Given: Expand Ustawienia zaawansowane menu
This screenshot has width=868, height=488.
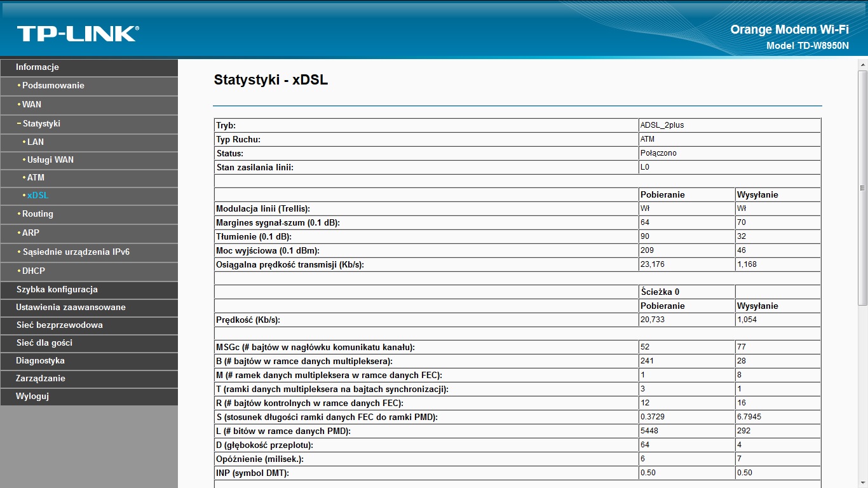Looking at the screenshot, I should 89,308.
